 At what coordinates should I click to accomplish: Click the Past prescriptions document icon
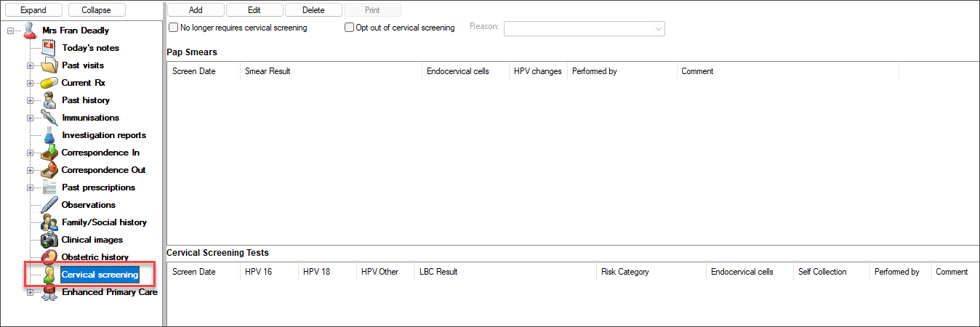tap(49, 187)
